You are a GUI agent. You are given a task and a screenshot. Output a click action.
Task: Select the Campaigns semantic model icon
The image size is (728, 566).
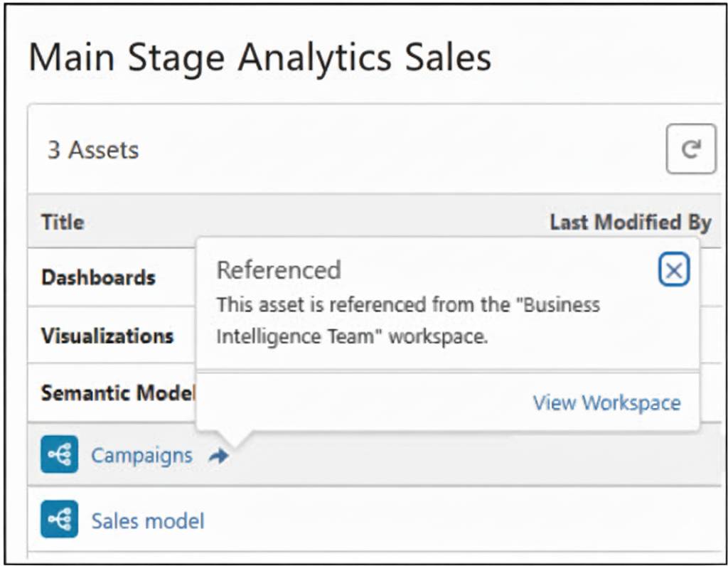pos(58,454)
